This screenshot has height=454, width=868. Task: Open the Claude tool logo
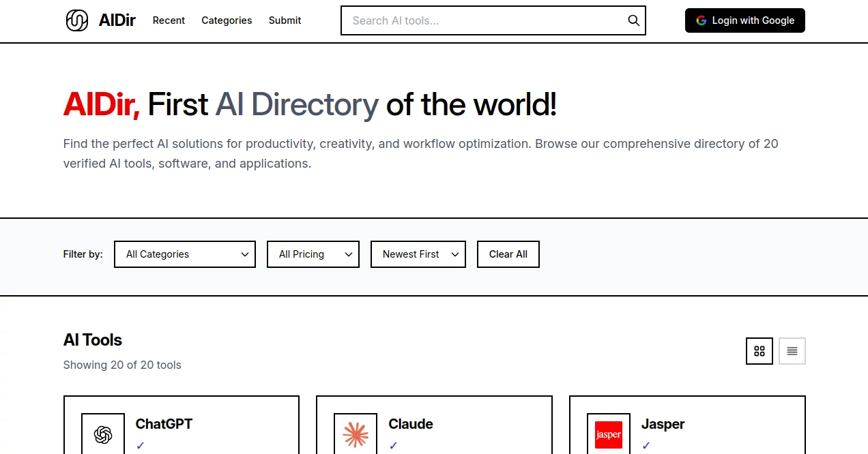[x=356, y=434]
